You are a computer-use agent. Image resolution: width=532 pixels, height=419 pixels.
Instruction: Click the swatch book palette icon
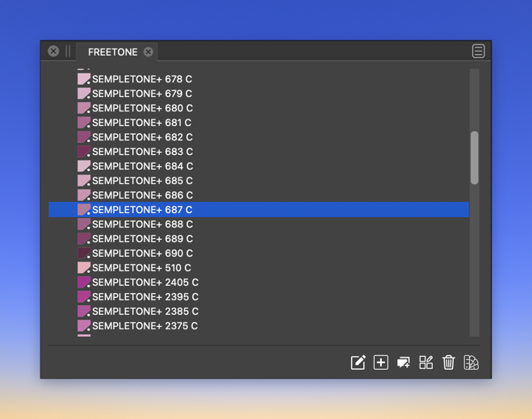pos(471,362)
